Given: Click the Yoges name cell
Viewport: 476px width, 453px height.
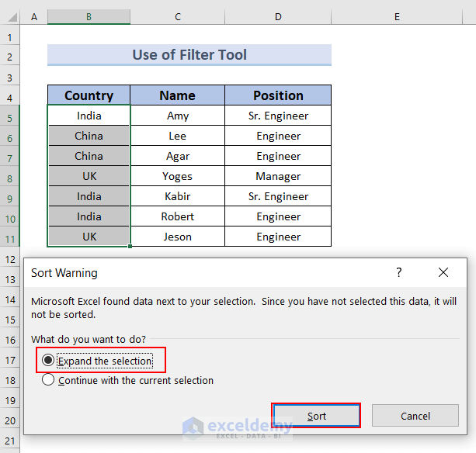Looking at the screenshot, I should (x=178, y=176).
